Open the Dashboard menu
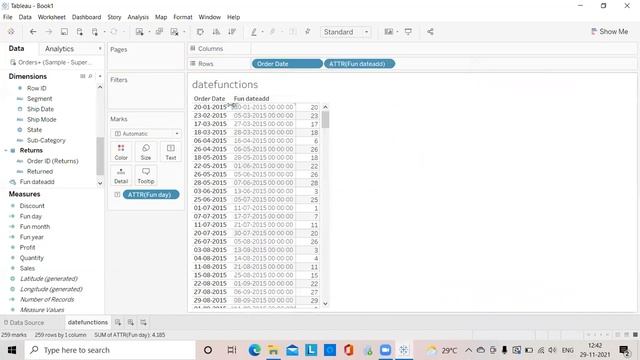Image resolution: width=640 pixels, height=360 pixels. pos(86,17)
